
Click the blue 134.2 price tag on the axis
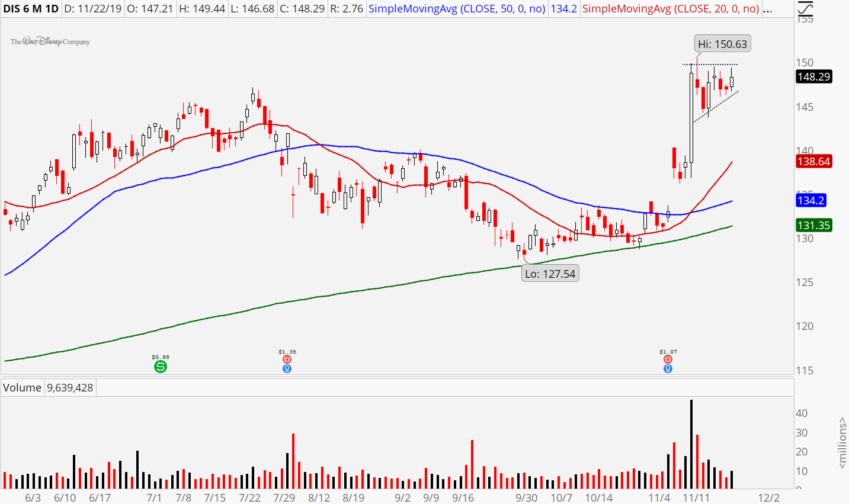810,200
